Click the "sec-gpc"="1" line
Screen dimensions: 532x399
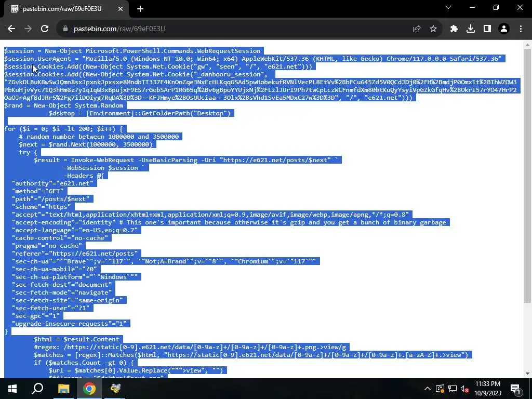click(x=36, y=316)
